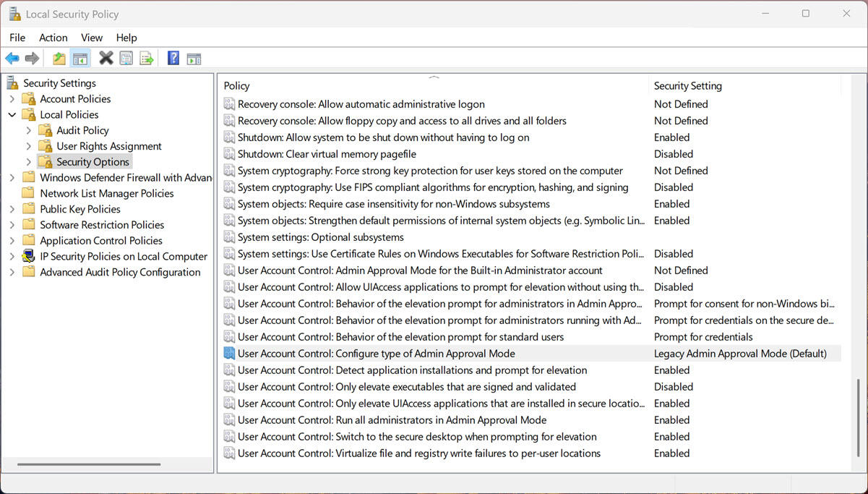The height and width of the screenshot is (494, 868).
Task: Open the Action menu
Action: (x=53, y=38)
